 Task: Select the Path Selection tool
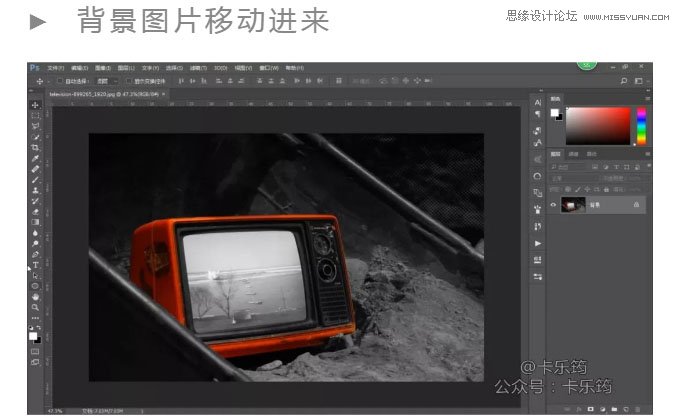(36, 276)
